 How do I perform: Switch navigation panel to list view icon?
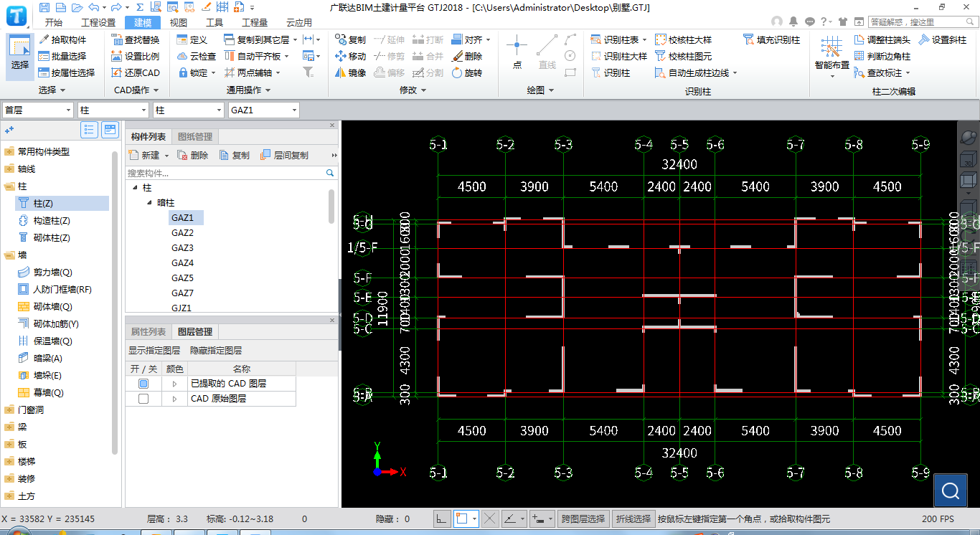(x=90, y=130)
